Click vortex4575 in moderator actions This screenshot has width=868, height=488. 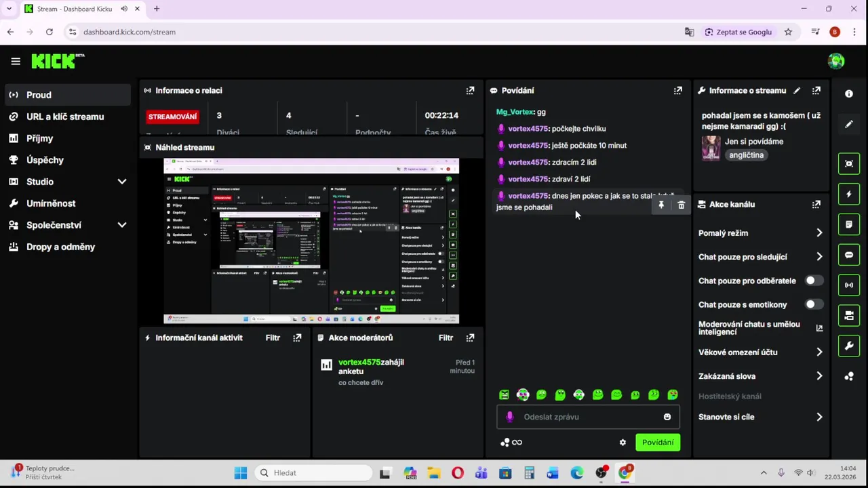[359, 363]
